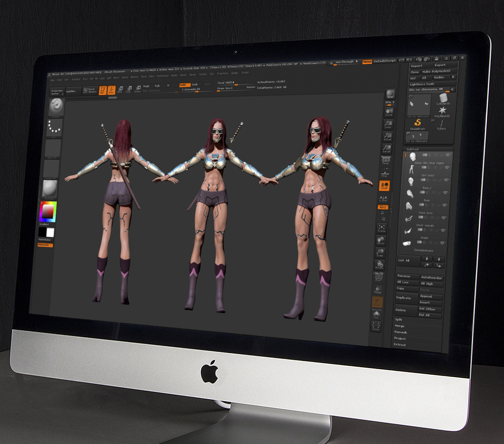Open Quick Sketch
Image resolution: width=504 pixels, height=444 pixels.
90,91
